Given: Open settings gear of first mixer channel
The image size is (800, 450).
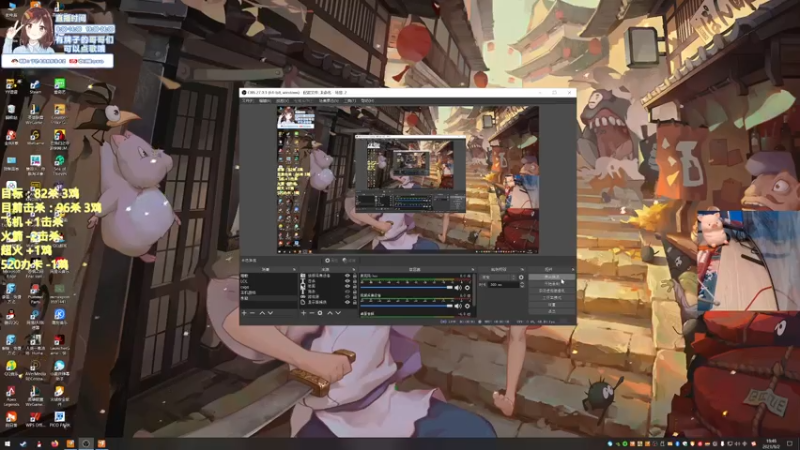Looking at the screenshot, I should tap(467, 288).
